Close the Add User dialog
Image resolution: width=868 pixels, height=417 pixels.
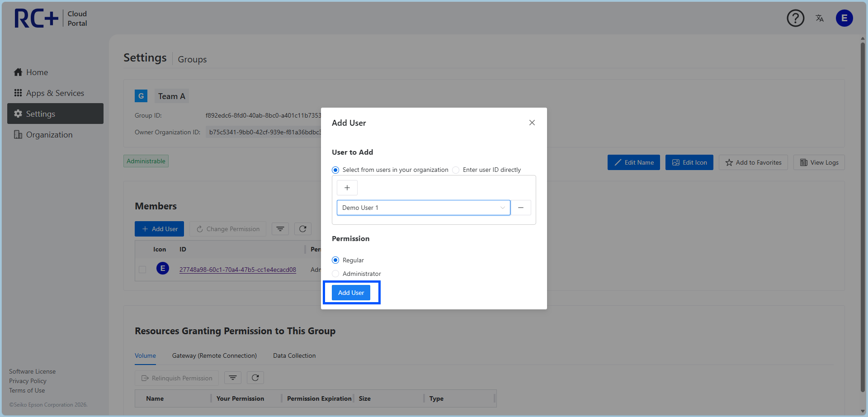532,123
